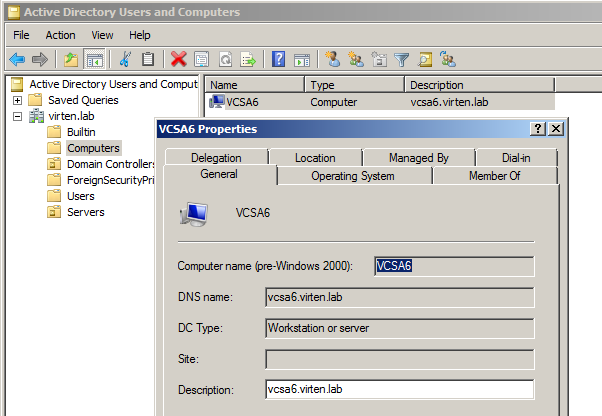Viewport: 602px width, 416px height.
Task: Collapse the virten.lab domain node
Action: pos(17,116)
